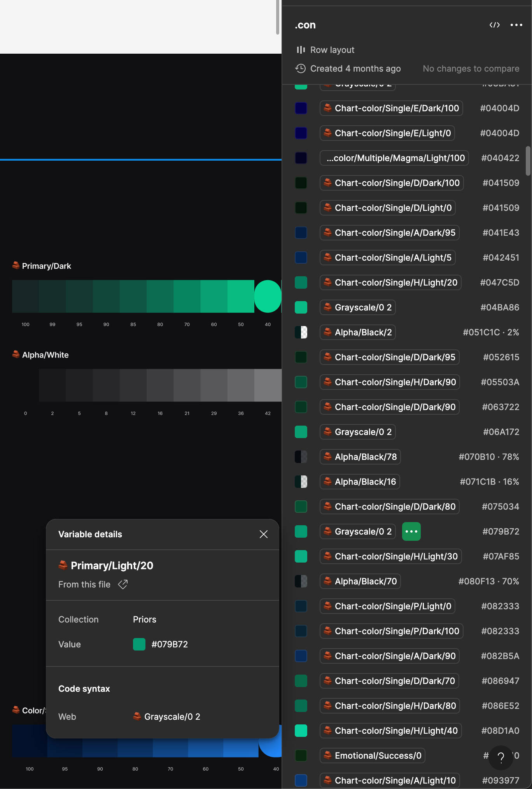Click the #070B10 · 78% hex value
532x789 pixels.
pos(489,457)
